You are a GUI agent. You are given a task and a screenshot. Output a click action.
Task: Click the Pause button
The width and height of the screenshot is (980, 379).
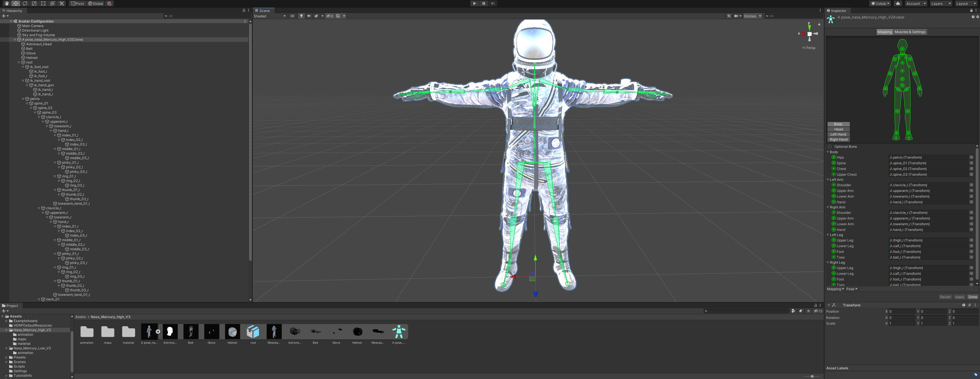pos(483,3)
